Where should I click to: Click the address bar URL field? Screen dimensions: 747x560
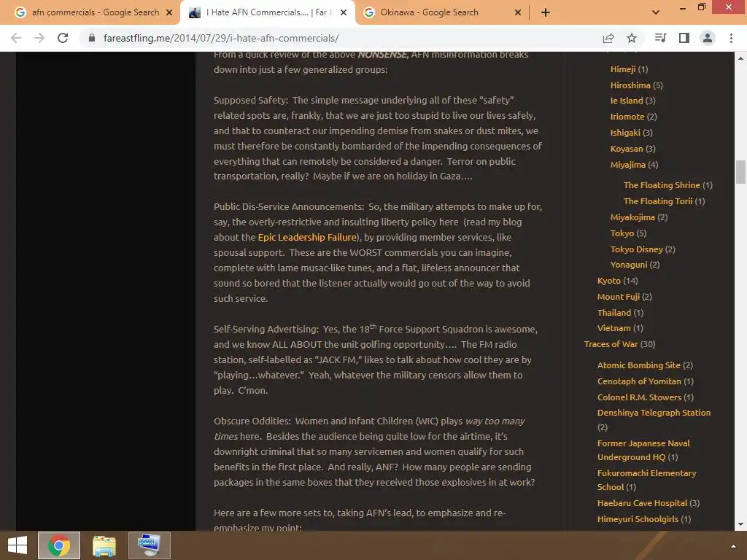348,38
